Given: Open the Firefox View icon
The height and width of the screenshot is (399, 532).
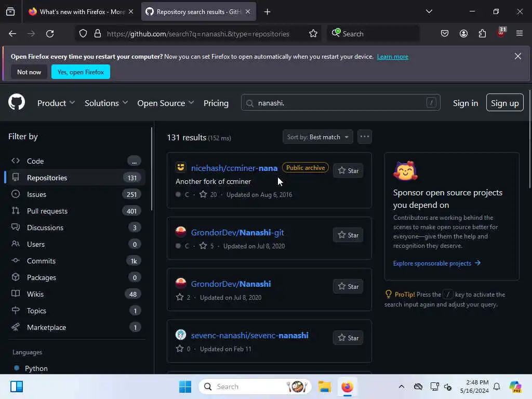Looking at the screenshot, I should pos(10,11).
